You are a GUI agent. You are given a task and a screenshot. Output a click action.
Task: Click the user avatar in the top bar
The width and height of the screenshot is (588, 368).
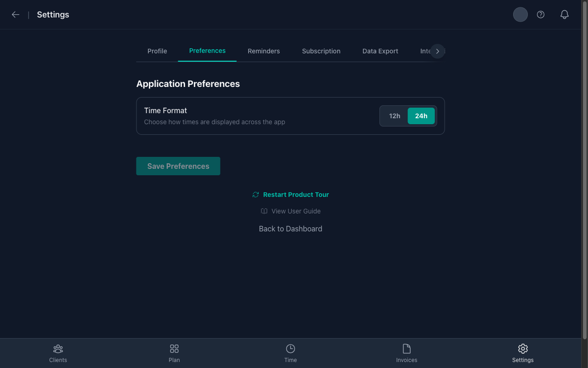click(520, 14)
